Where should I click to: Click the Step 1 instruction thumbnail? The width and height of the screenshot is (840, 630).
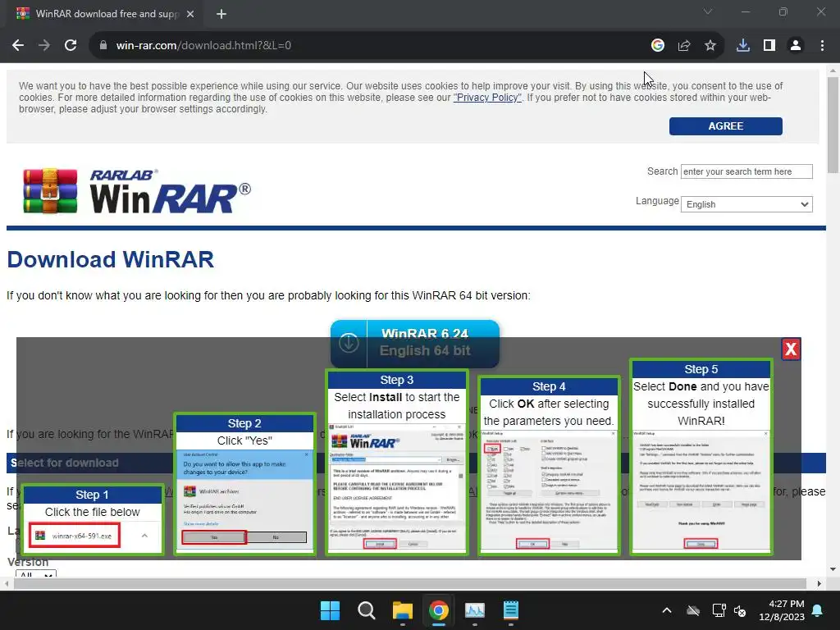coord(92,519)
